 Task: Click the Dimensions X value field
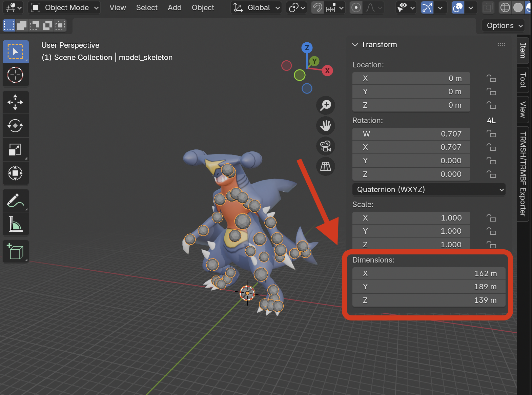pyautogui.click(x=429, y=273)
